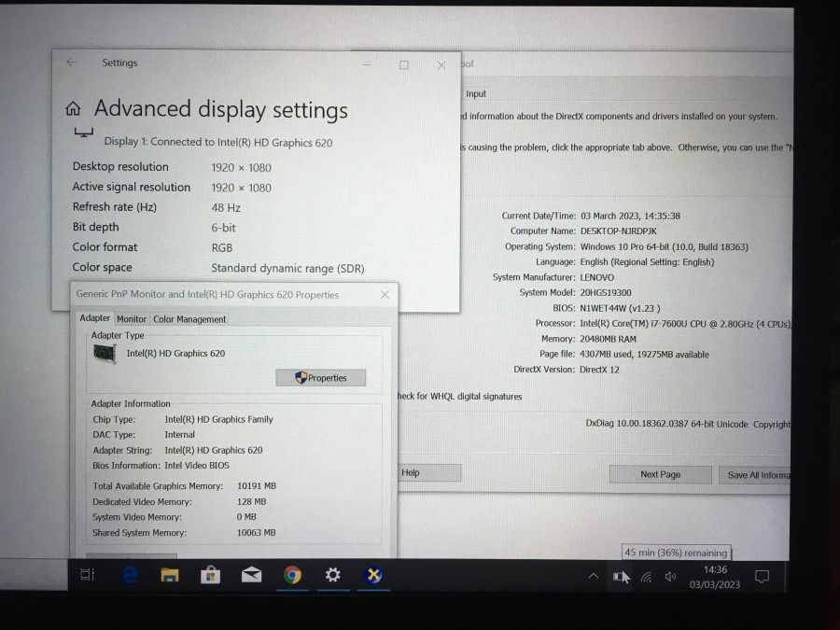Go to Settings home via house icon

coord(73,109)
